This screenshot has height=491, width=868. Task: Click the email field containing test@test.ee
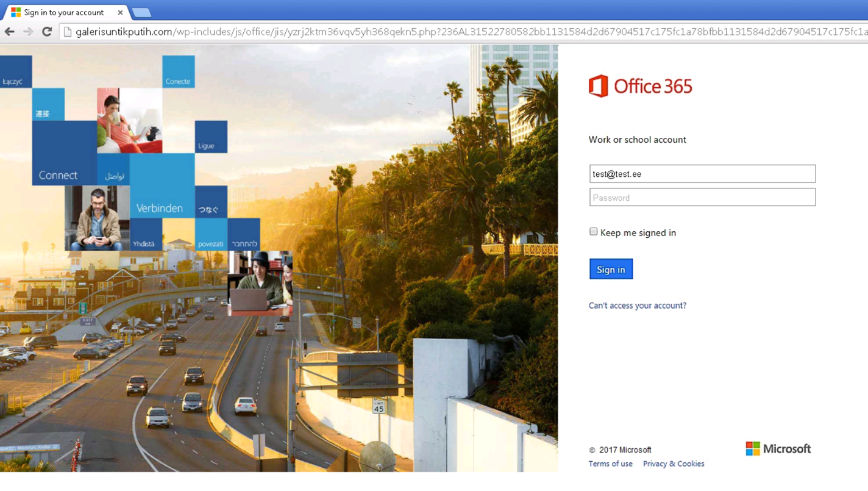point(702,174)
